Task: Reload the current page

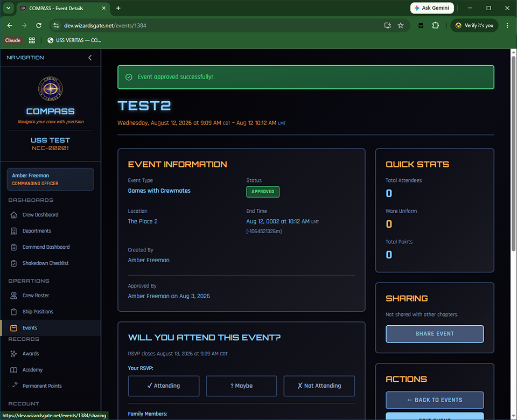Action: pos(39,25)
